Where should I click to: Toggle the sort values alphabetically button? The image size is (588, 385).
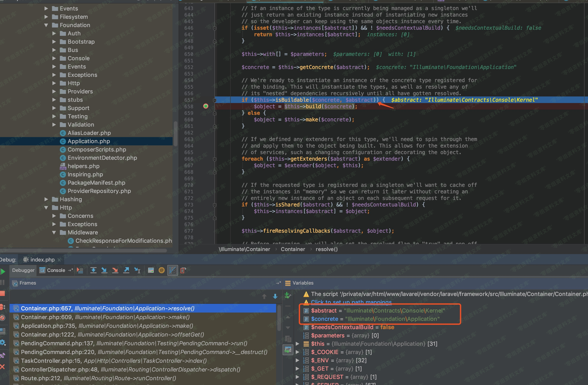[x=173, y=270]
